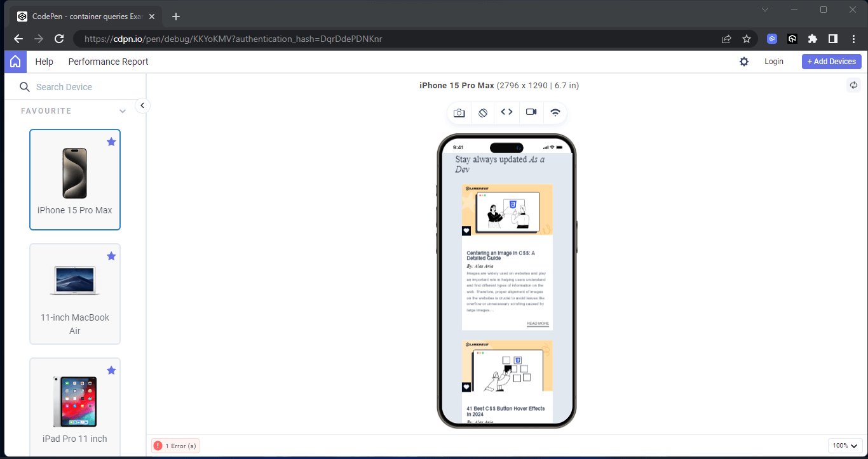
Task: Go forward with the browser forward arrow
Action: click(x=39, y=39)
